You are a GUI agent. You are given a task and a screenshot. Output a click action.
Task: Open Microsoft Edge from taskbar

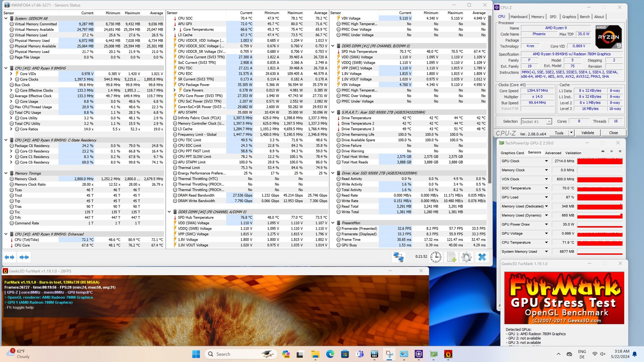pos(330,354)
